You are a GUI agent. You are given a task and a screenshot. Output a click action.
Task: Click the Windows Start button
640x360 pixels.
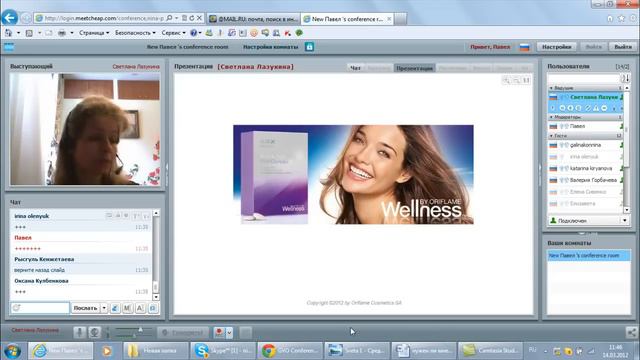[x=12, y=351]
